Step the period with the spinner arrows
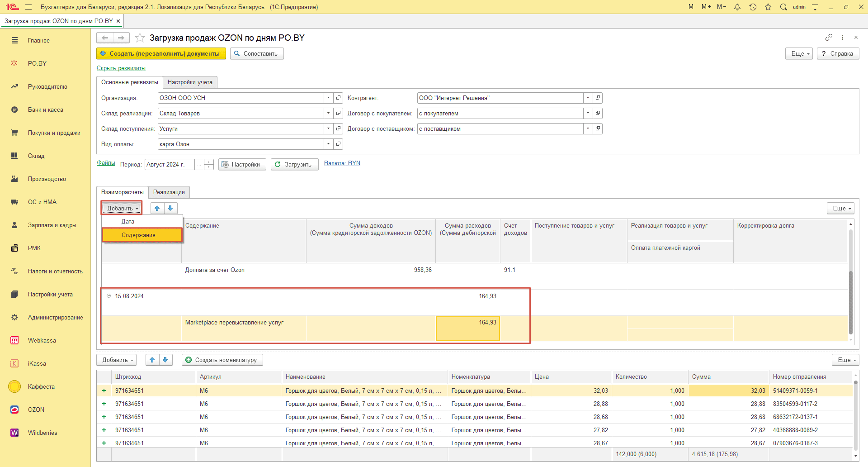The height and width of the screenshot is (467, 868). (209, 164)
